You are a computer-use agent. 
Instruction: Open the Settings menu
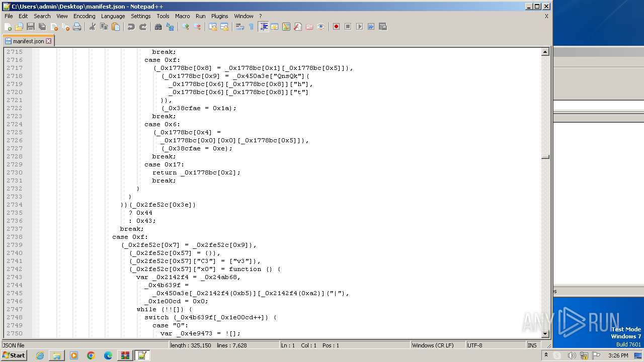coord(141,16)
